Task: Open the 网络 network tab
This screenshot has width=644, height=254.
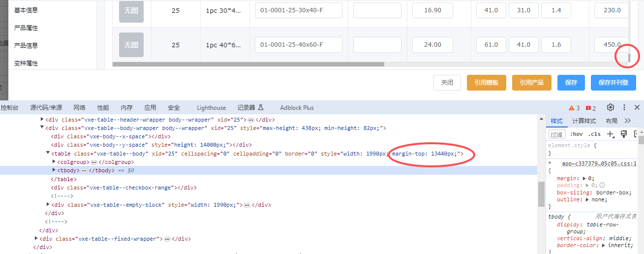Action: pyautogui.click(x=79, y=108)
